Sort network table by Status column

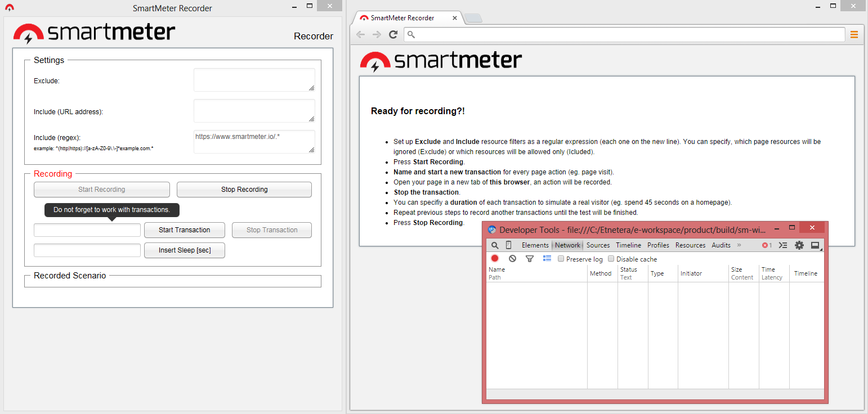[633, 273]
